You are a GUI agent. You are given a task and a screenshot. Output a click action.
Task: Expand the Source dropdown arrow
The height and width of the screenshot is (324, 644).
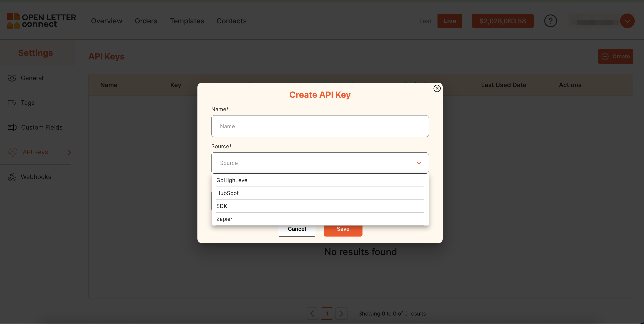tap(419, 163)
